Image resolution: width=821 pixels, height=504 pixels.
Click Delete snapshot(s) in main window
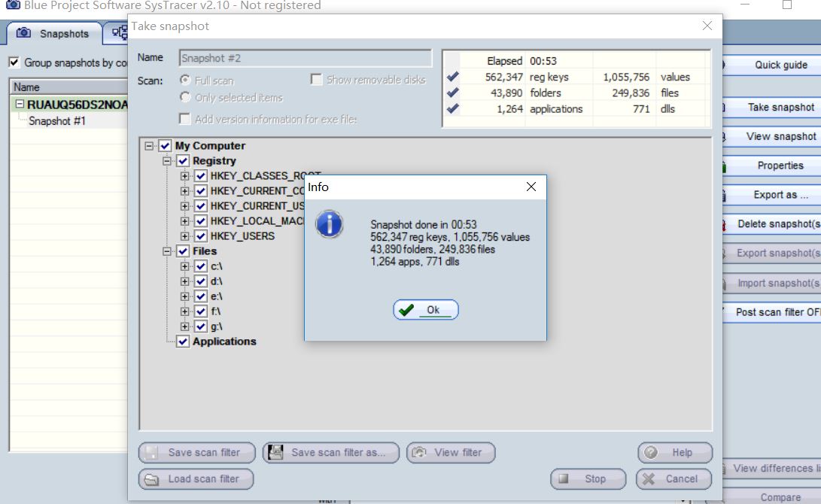click(x=772, y=224)
